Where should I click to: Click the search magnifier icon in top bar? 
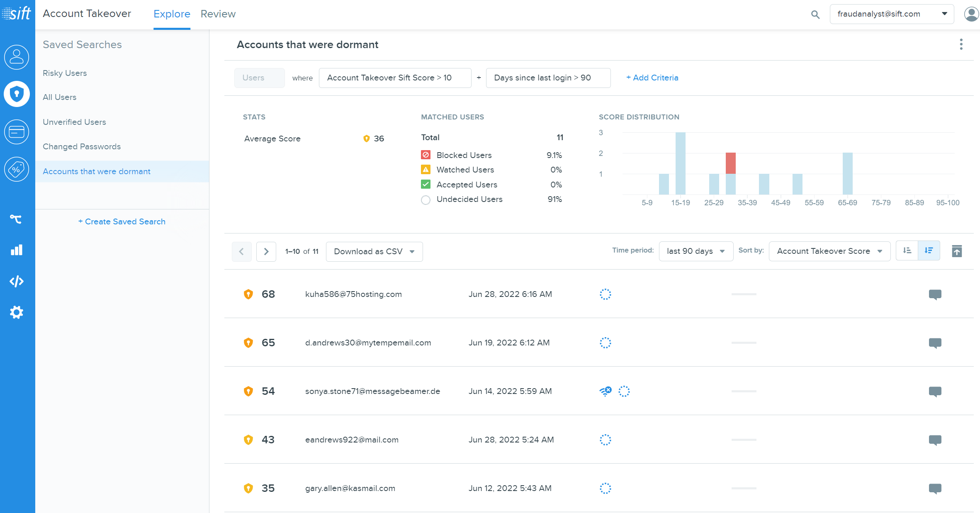pos(815,14)
